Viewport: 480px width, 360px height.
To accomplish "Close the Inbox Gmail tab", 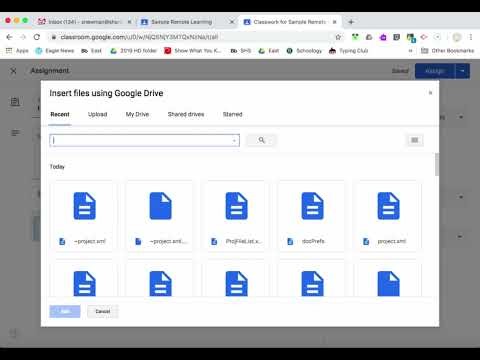I will (x=129, y=22).
